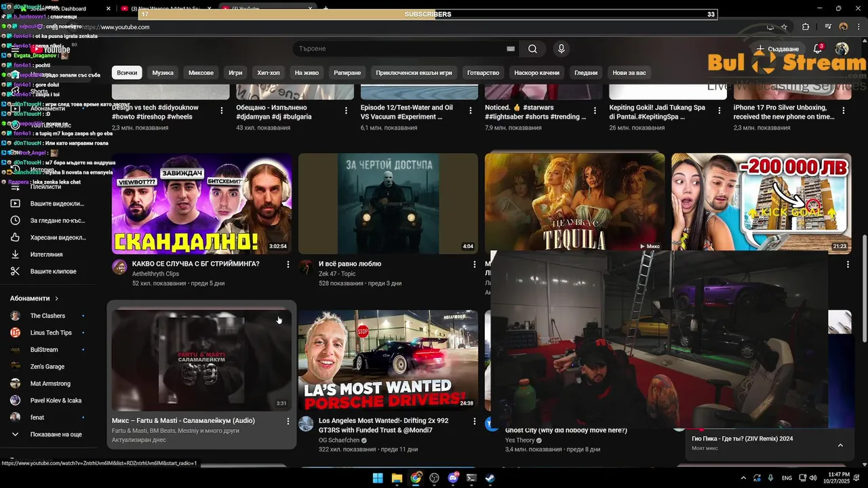Open options for Обещано - Изпълнено short

click(x=346, y=110)
